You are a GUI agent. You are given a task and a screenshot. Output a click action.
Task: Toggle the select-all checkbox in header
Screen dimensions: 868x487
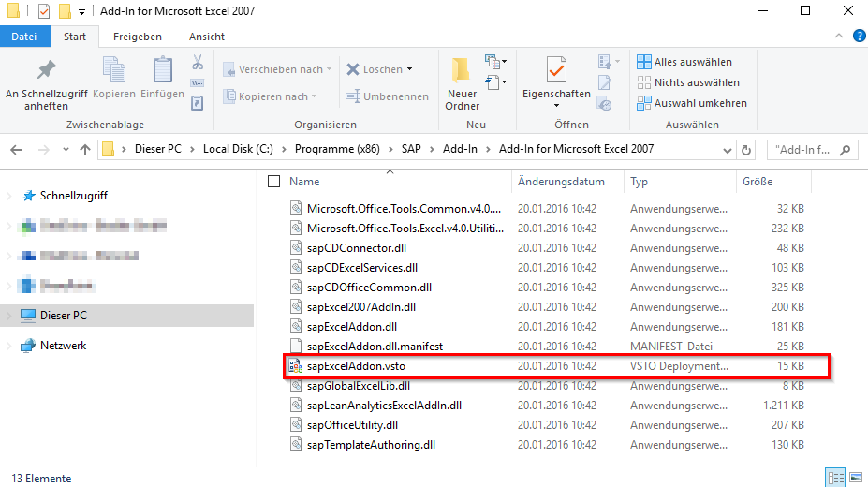273,182
